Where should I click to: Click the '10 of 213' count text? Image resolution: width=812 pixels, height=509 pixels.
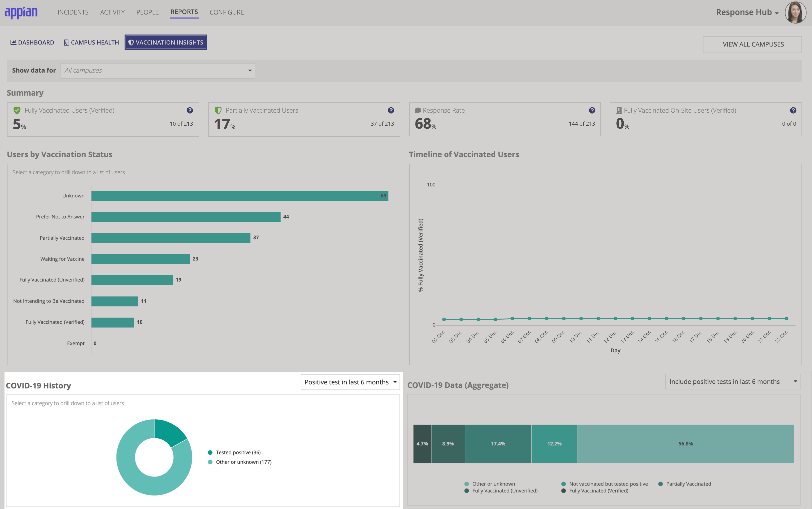[181, 124]
